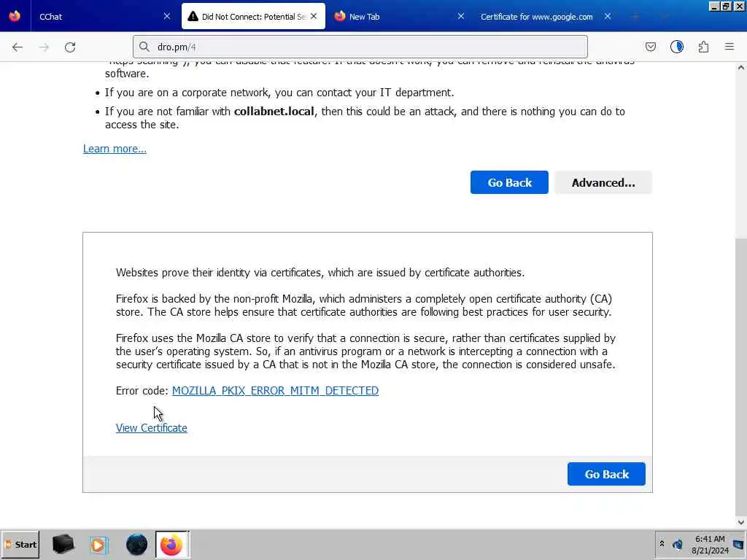
Task: Click the Firefox logo in tab strip
Action: 15,16
